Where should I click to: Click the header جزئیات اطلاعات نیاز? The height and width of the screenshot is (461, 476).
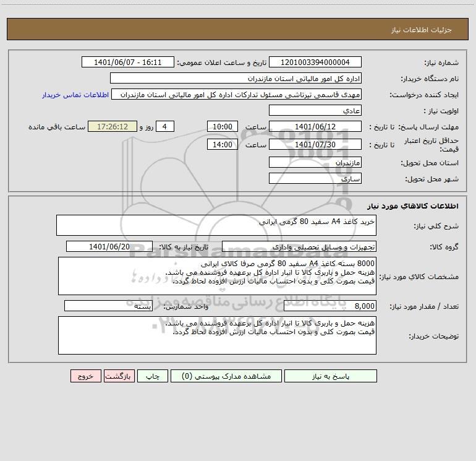pos(422,30)
